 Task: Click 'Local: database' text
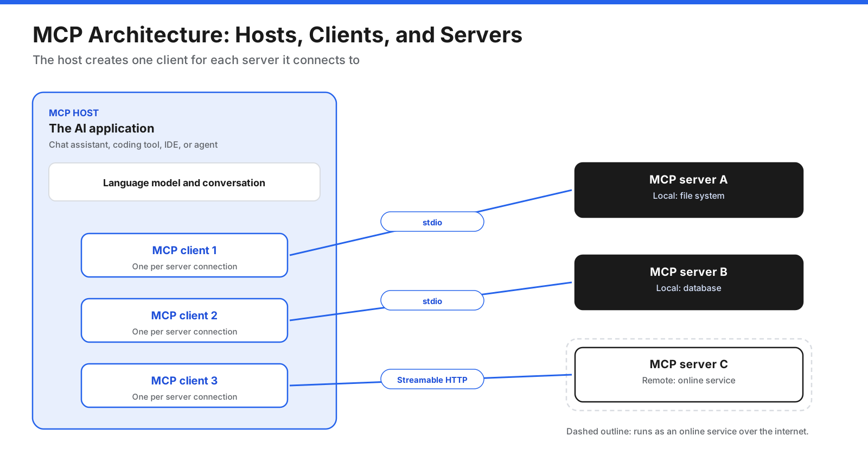[688, 288]
